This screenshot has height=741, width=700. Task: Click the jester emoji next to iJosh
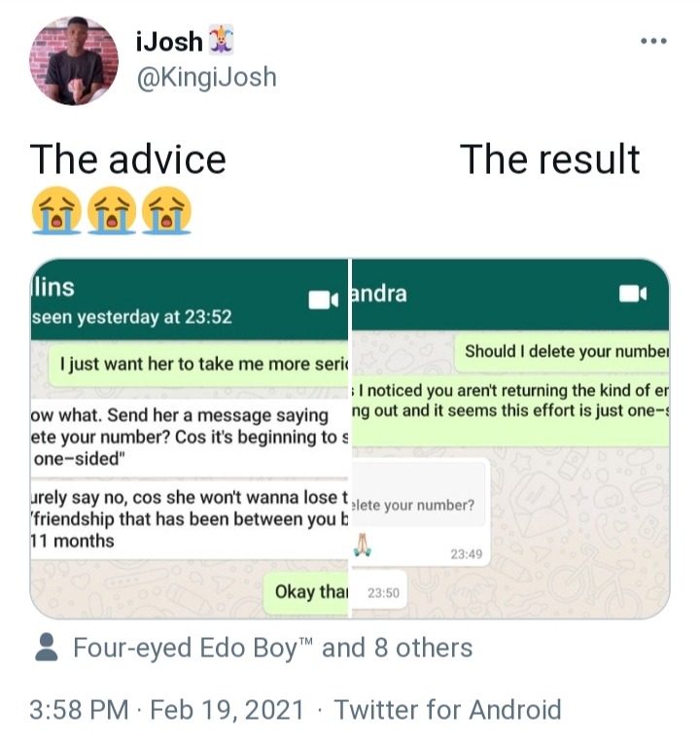click(x=221, y=41)
